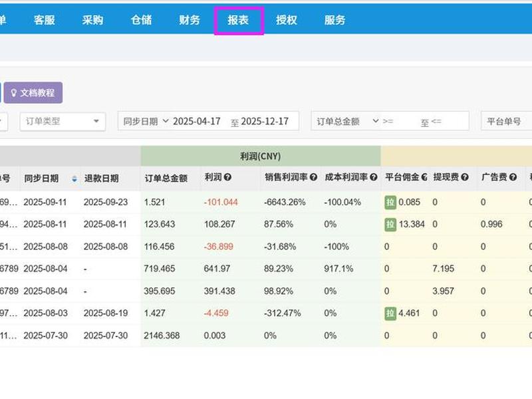
Task: Click the sales margin -6643.26%
Action: pyautogui.click(x=285, y=202)
